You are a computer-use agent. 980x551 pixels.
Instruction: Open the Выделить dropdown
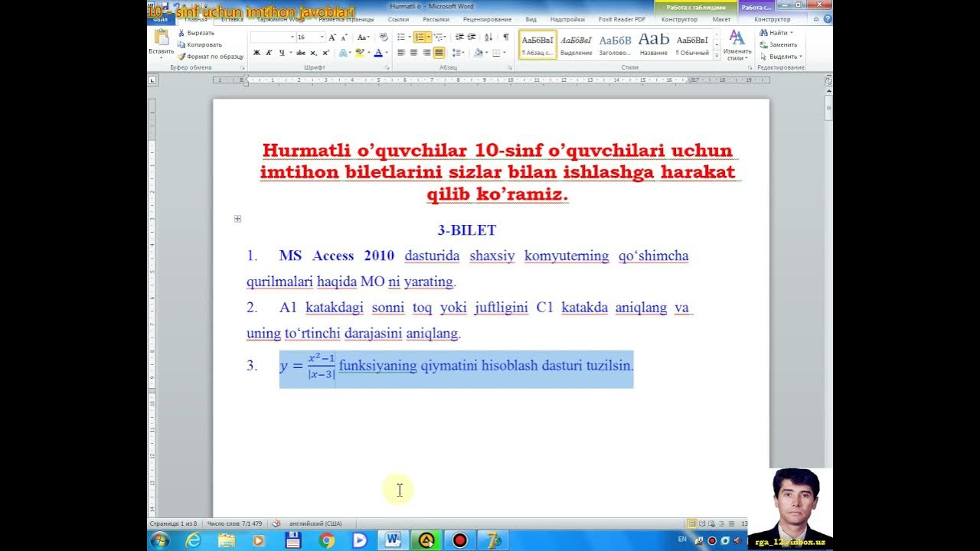tap(780, 57)
